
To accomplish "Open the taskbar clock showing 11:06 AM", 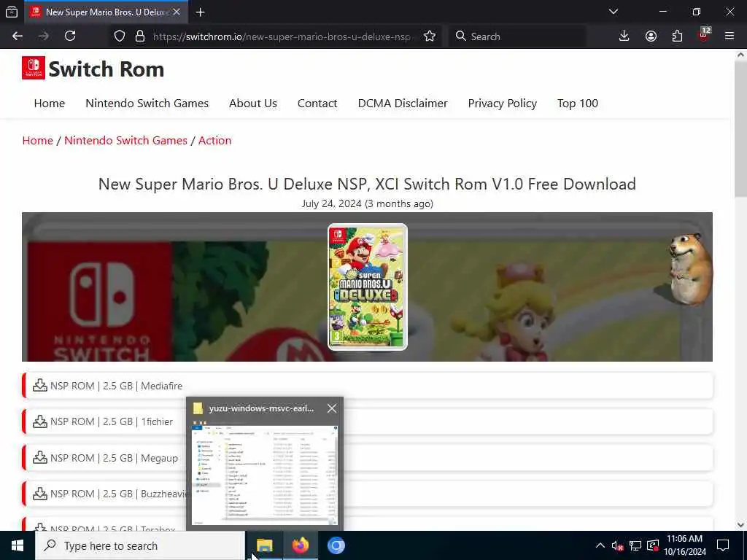I will [x=684, y=545].
